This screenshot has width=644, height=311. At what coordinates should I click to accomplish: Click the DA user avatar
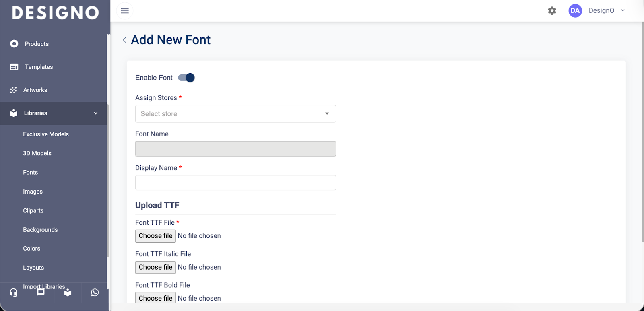coord(575,11)
